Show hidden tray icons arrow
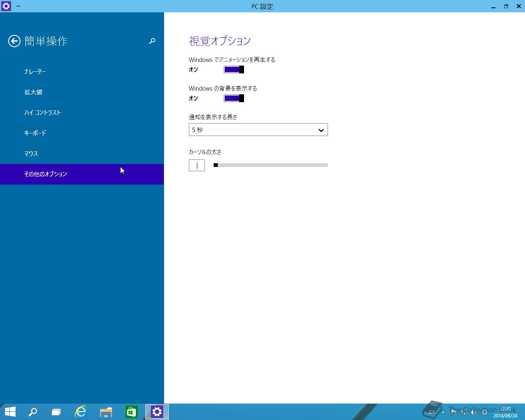Screen dimensions: 525x420 pyautogui.click(x=443, y=412)
